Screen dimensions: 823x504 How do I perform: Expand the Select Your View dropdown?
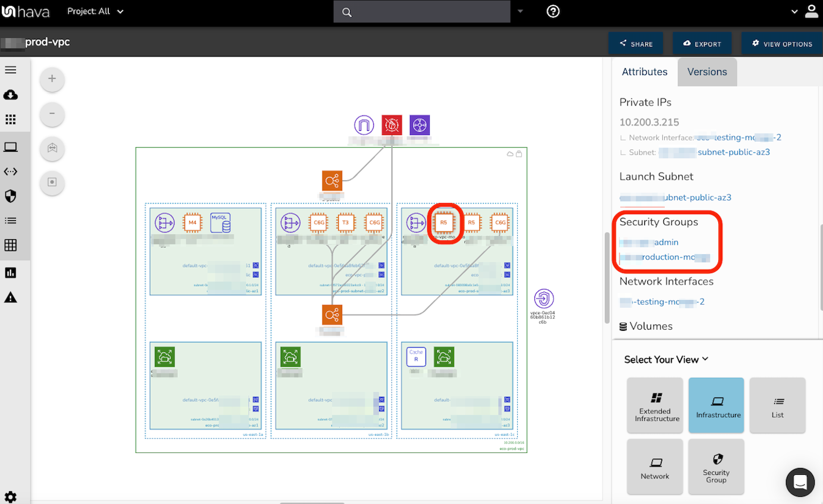point(664,359)
